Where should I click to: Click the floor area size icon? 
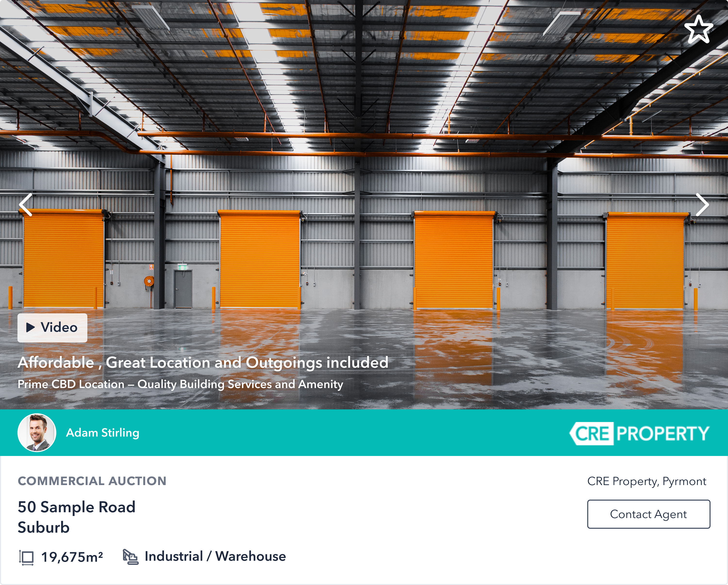tap(26, 557)
